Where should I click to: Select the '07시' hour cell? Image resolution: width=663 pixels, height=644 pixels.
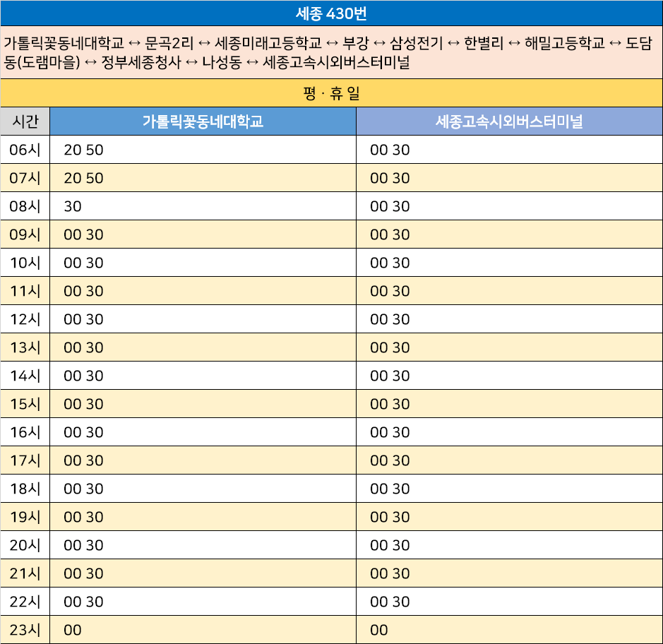click(x=25, y=178)
